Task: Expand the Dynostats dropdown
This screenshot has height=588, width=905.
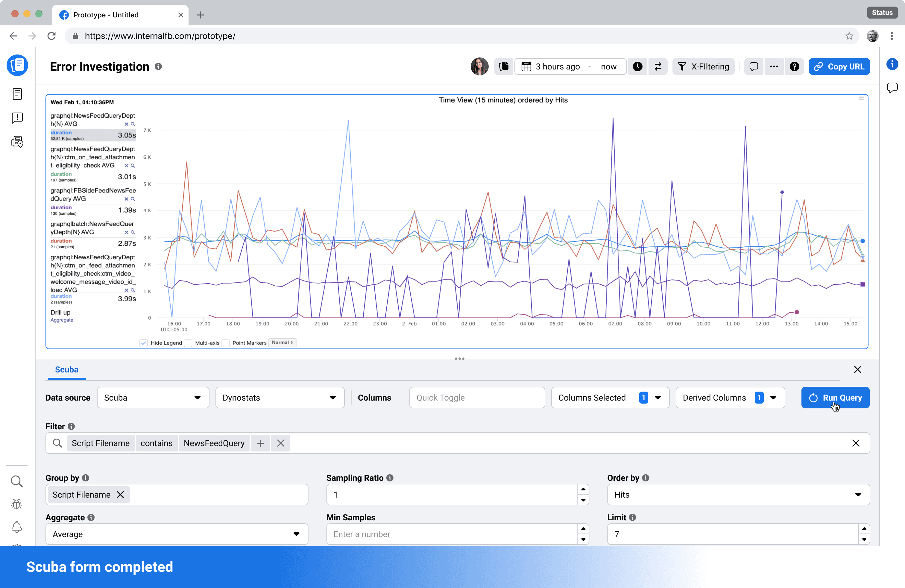Action: point(280,398)
